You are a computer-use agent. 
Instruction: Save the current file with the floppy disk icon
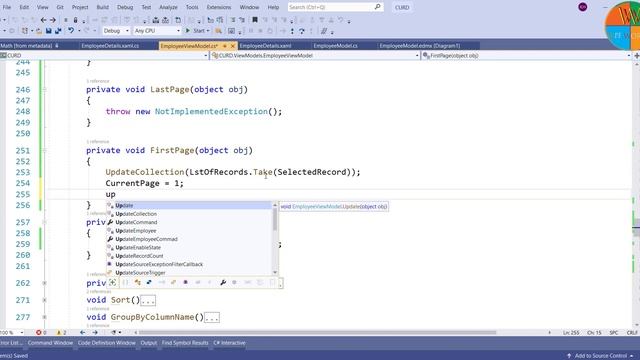(x=49, y=31)
